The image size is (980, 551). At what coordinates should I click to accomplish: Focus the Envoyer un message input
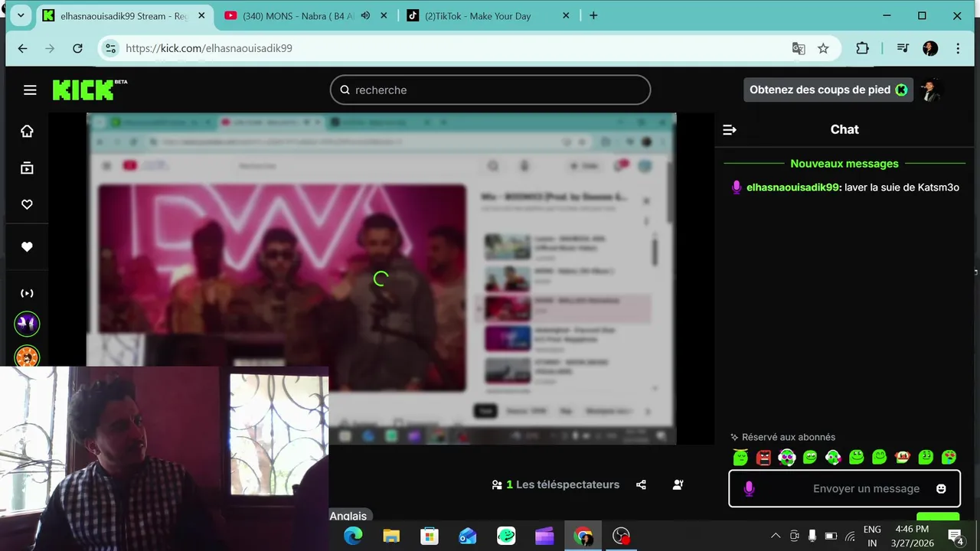[x=844, y=488]
